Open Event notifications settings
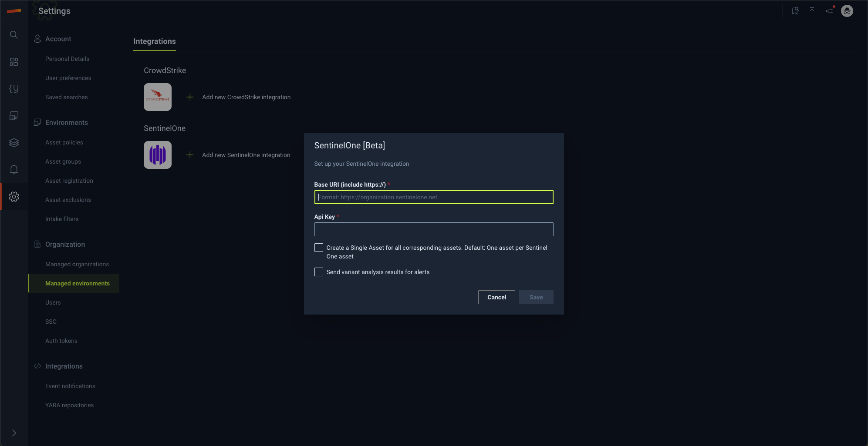This screenshot has width=868, height=446. tap(70, 386)
